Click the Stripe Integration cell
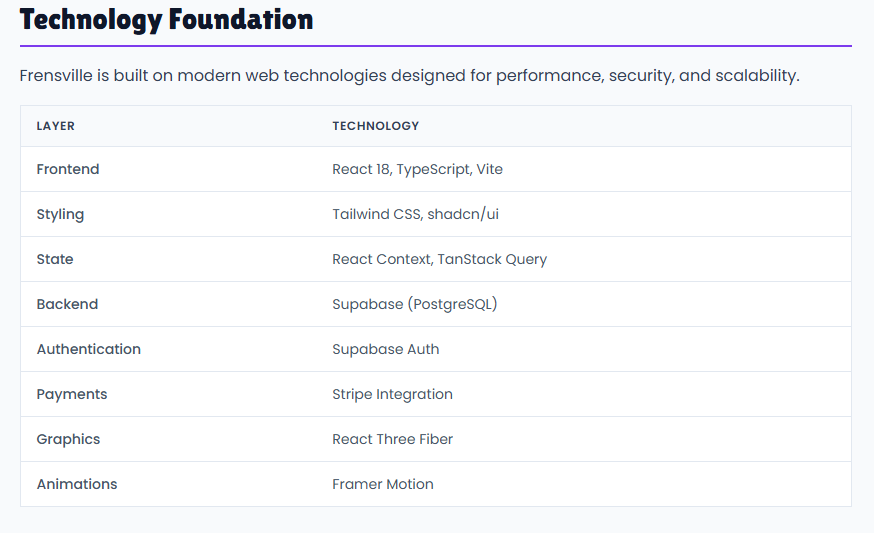Screen dimensions: 874x533 pyautogui.click(x=392, y=395)
